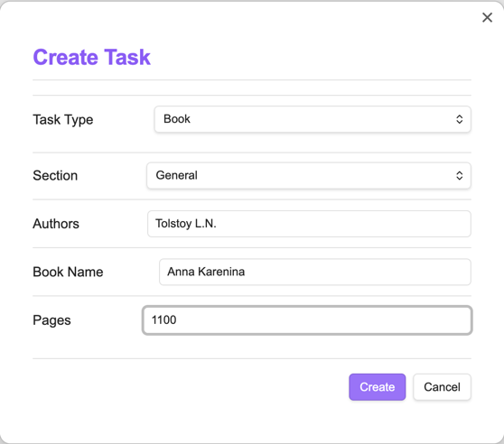Open the Task Type dropdown showing Book
Screen dimensions: 504x444
(x=313, y=119)
